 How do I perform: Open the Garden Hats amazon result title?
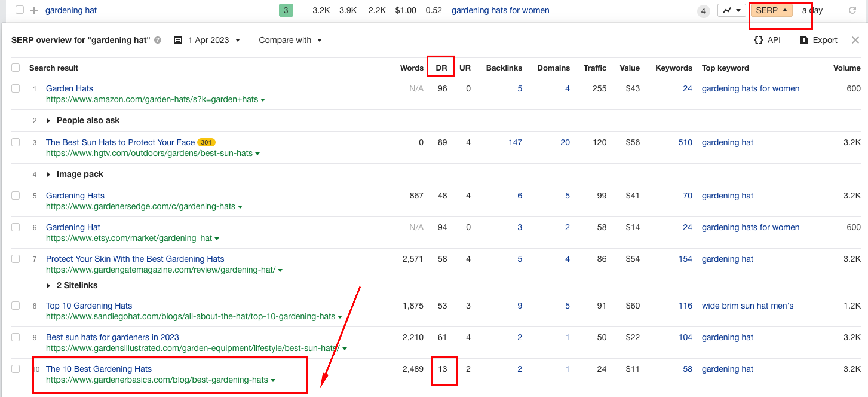click(x=69, y=88)
